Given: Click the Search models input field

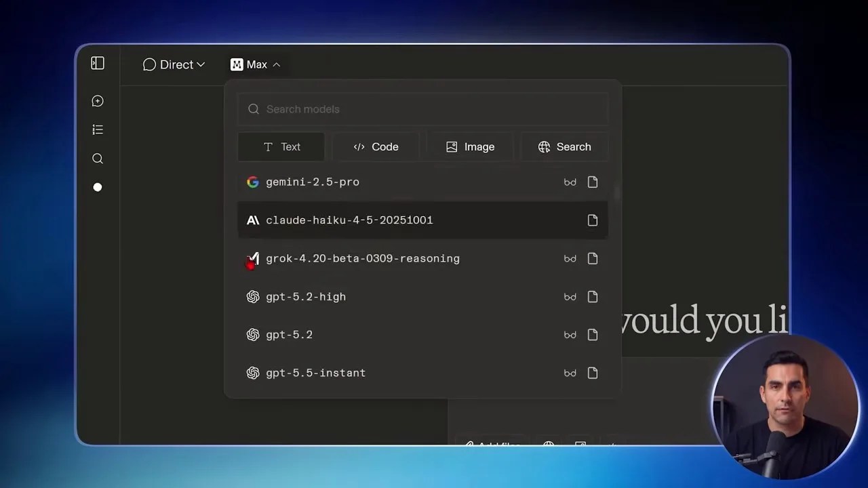Looking at the screenshot, I should 422,109.
